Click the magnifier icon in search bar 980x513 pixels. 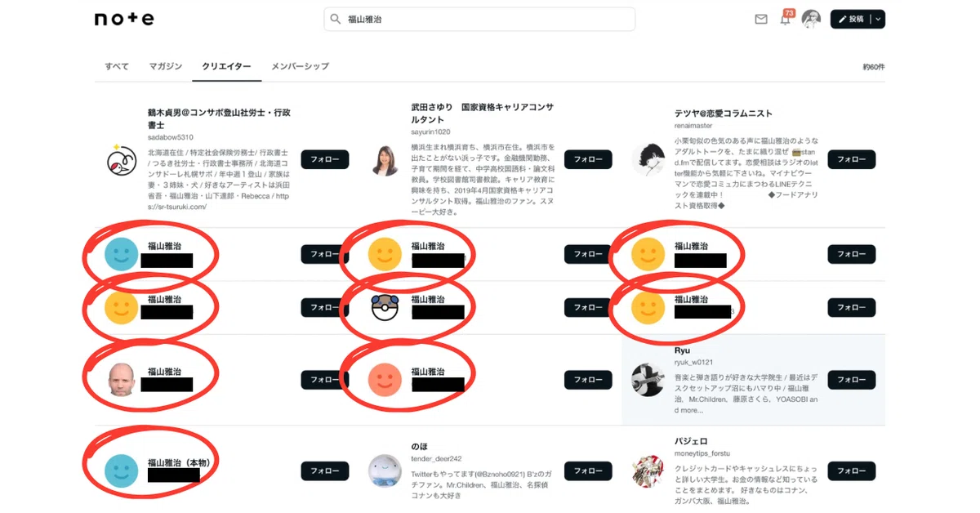335,19
